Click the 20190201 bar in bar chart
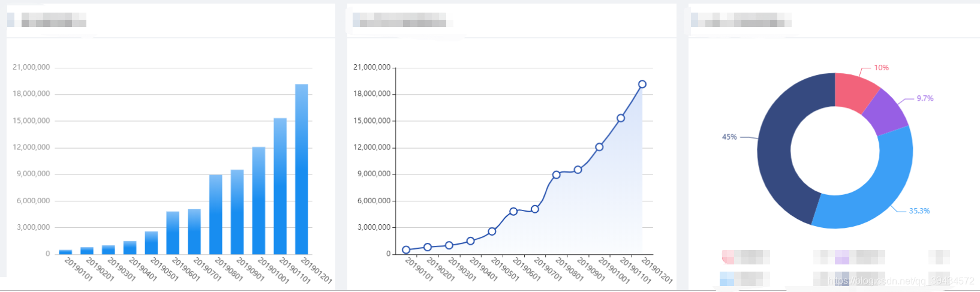 pos(87,251)
